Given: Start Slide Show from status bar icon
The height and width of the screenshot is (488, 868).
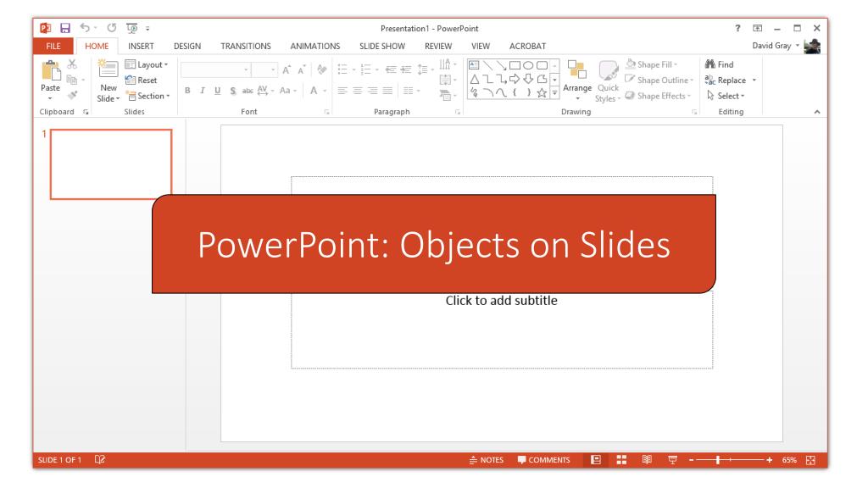Looking at the screenshot, I should click(x=672, y=460).
